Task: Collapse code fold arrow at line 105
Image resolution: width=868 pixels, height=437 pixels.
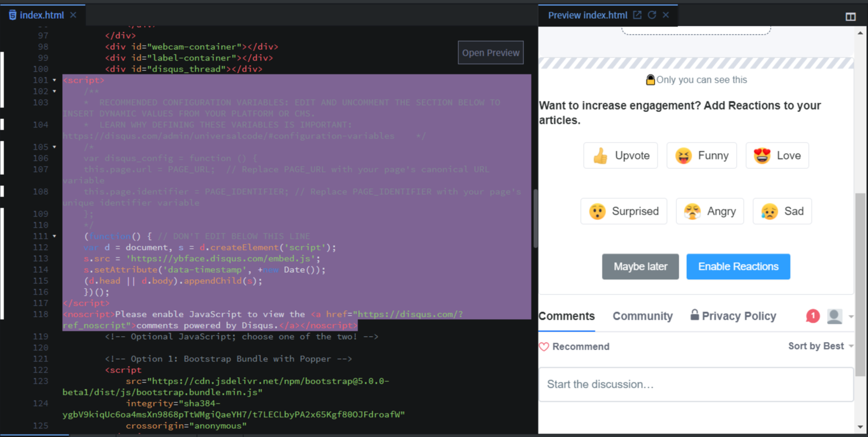Action: (55, 147)
